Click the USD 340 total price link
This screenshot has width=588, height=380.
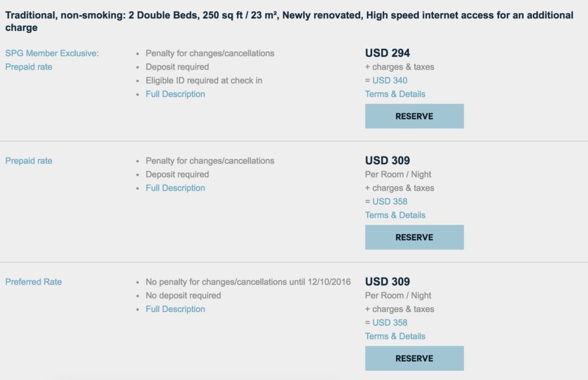(390, 80)
